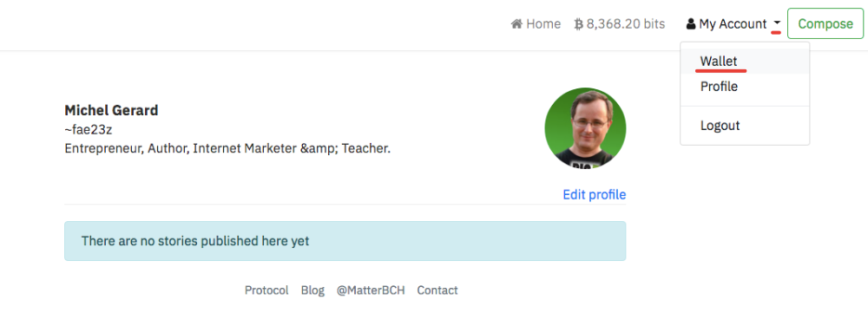Click the house icon beside Home
This screenshot has height=313, width=868.
pos(516,23)
